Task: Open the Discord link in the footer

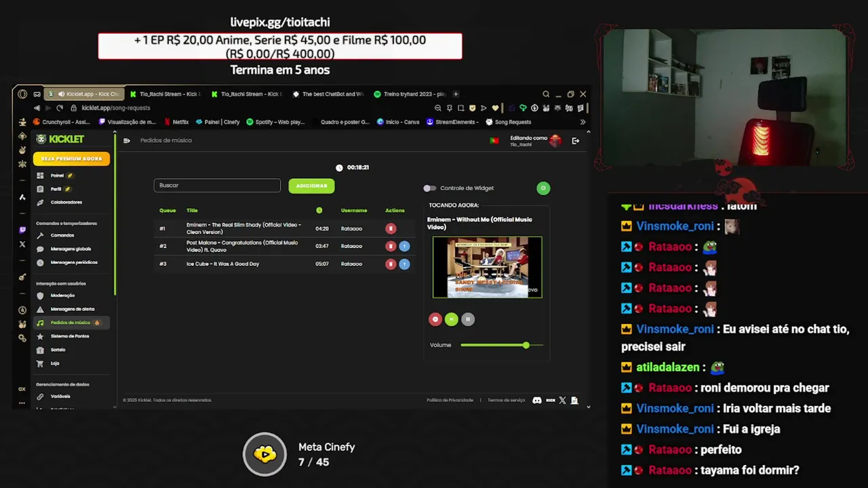Action: point(537,401)
